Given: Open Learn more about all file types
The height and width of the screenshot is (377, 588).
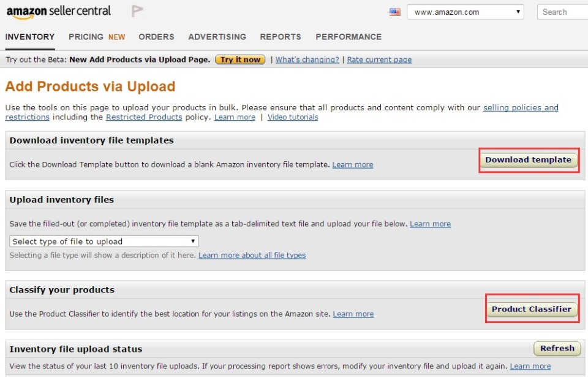Looking at the screenshot, I should click(252, 255).
